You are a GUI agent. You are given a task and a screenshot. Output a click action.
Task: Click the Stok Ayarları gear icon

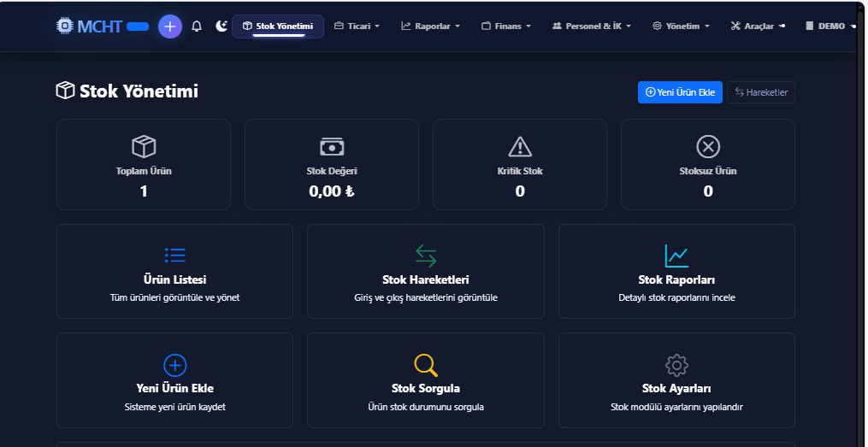[x=676, y=365]
